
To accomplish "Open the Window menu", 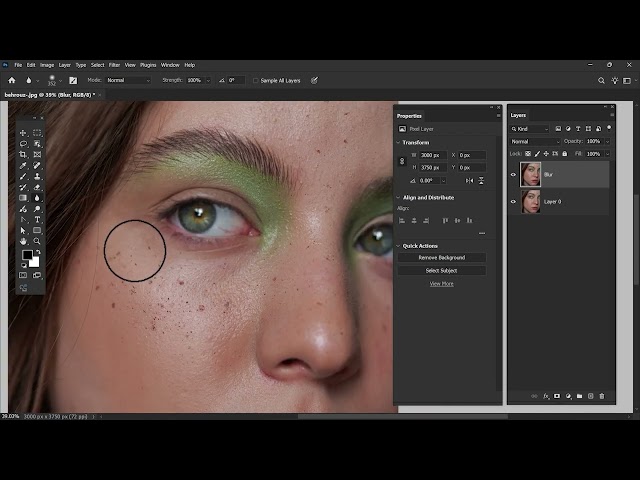I will coord(170,65).
